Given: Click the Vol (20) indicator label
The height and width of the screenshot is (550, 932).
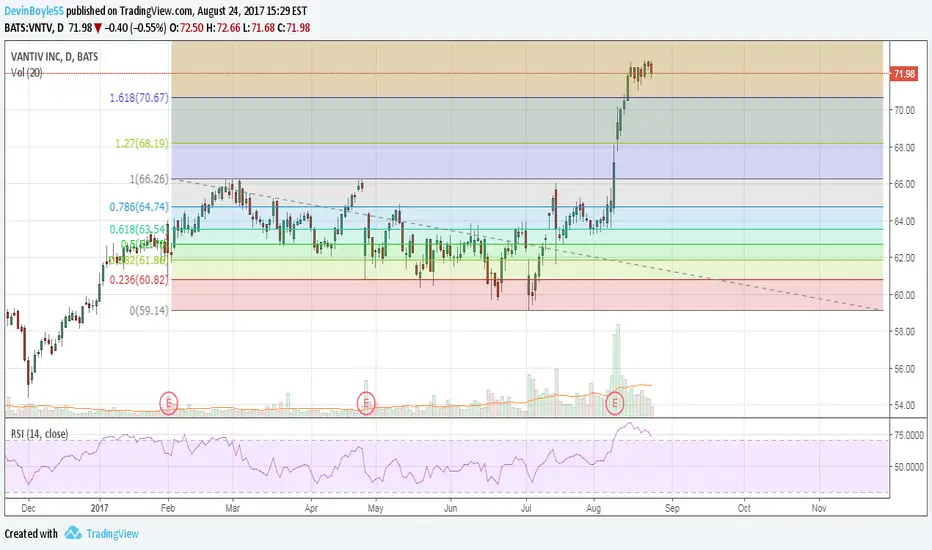Looking at the screenshot, I should point(27,73).
